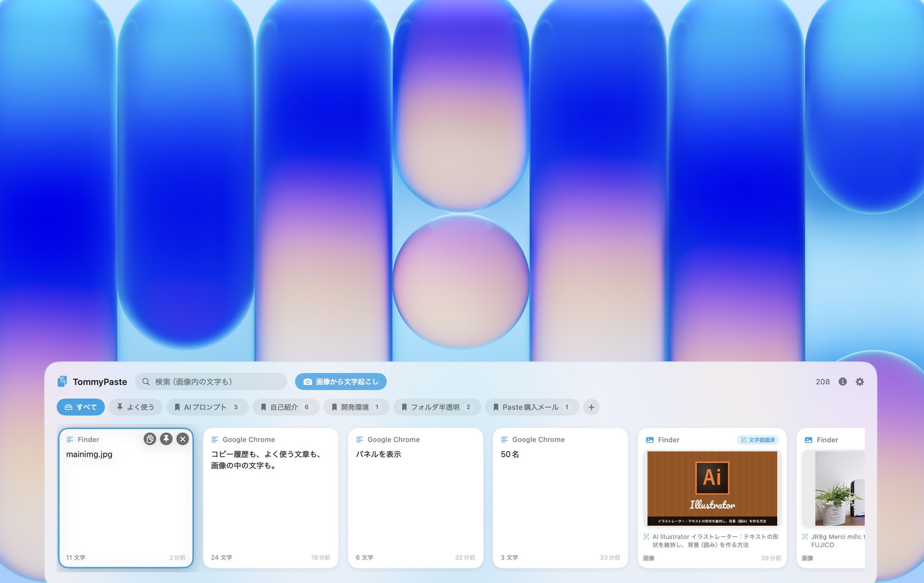Delete the mainimg.jpg card with X
924x583 pixels.
(x=183, y=439)
